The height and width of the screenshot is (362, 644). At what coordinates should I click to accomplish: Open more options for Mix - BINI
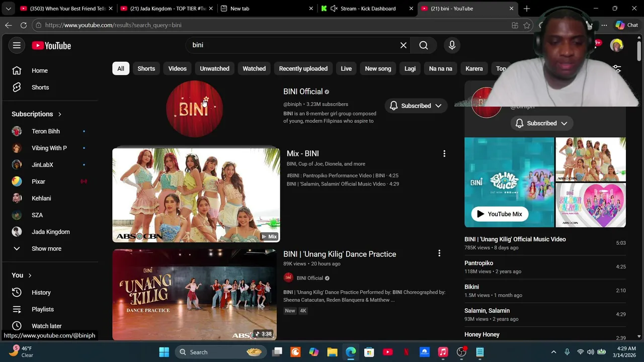[x=444, y=153]
